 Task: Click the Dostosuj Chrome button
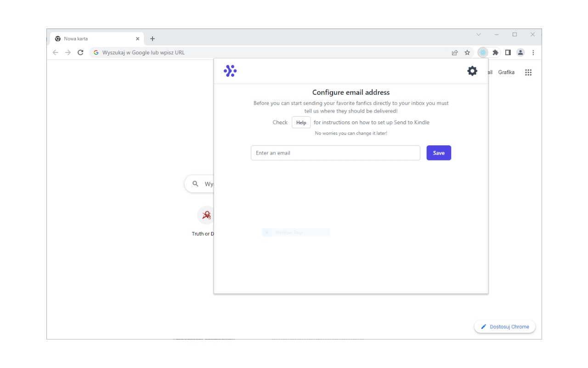505,327
